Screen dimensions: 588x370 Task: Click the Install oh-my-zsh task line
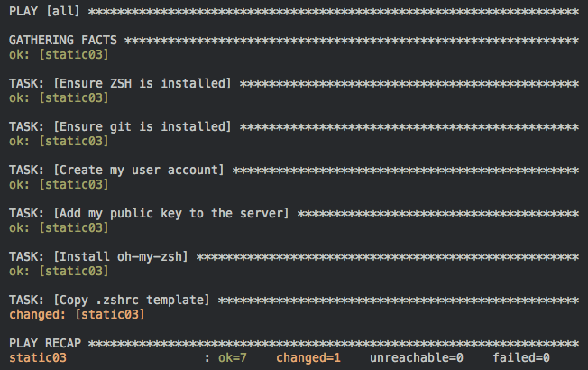(98, 256)
